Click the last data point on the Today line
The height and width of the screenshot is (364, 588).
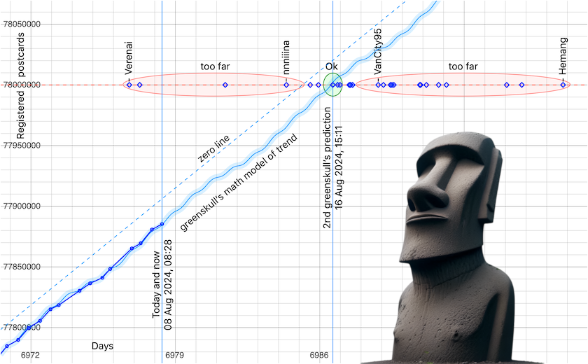162,224
